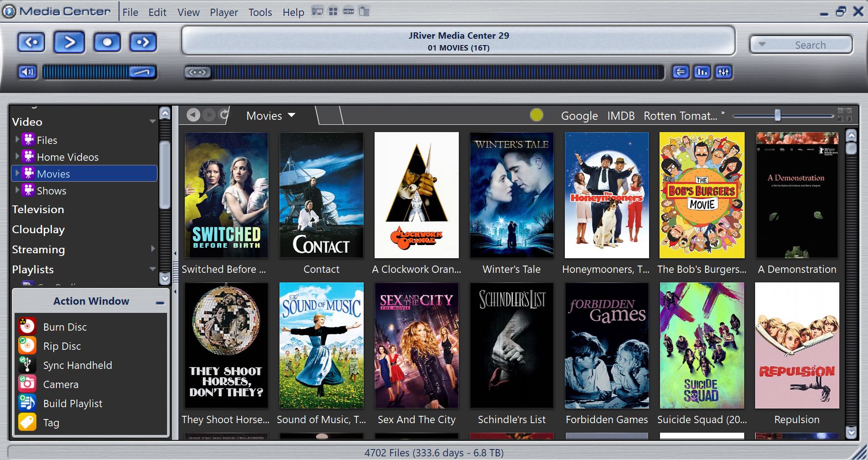Select Cloudplay in the sidebar
This screenshot has height=460, width=868.
[x=38, y=230]
